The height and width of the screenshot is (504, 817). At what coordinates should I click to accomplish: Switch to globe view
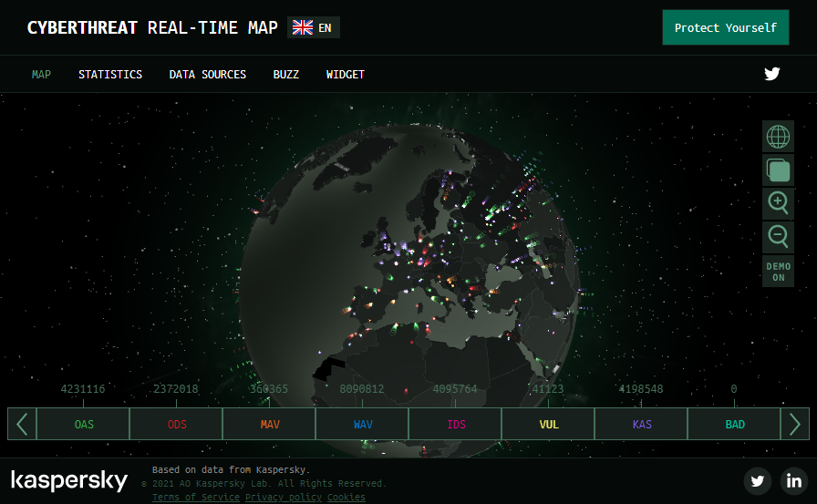pos(778,137)
